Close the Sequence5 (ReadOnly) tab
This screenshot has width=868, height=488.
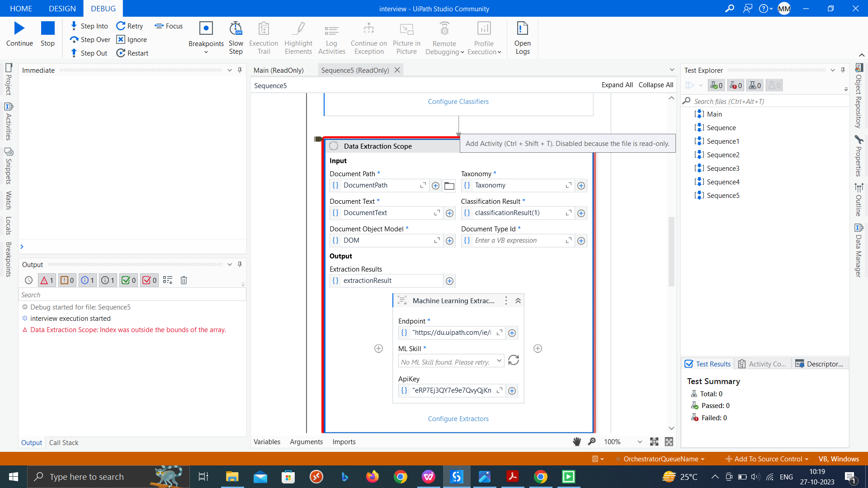(397, 70)
